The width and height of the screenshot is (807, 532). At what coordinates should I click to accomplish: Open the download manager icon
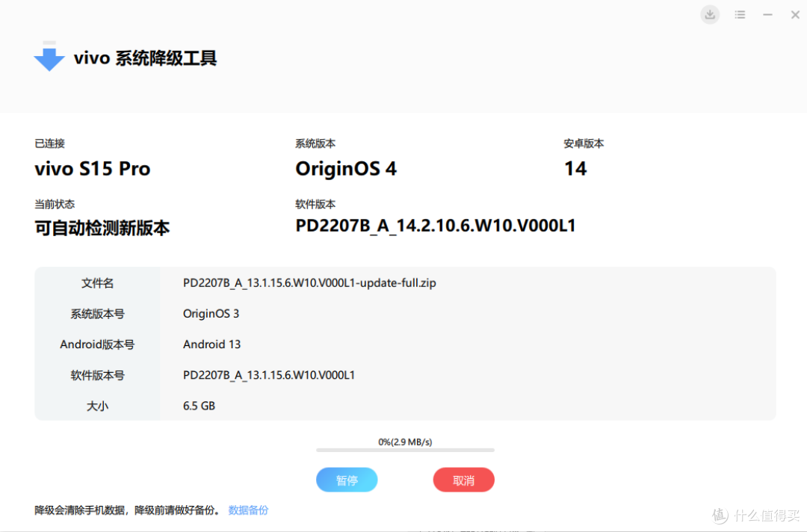click(710, 14)
